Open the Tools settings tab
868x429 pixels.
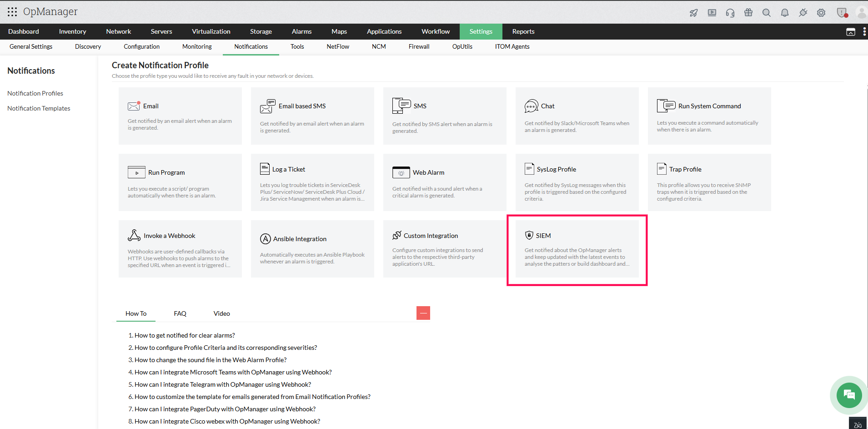(x=297, y=46)
